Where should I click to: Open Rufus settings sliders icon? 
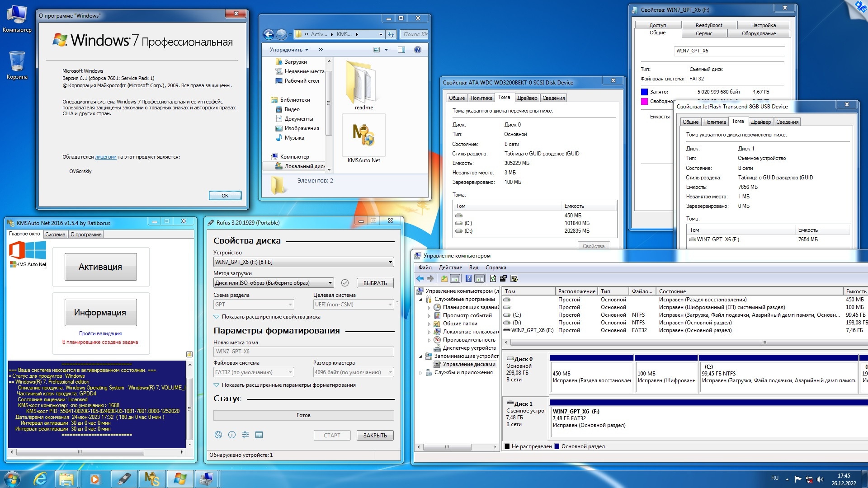click(245, 435)
